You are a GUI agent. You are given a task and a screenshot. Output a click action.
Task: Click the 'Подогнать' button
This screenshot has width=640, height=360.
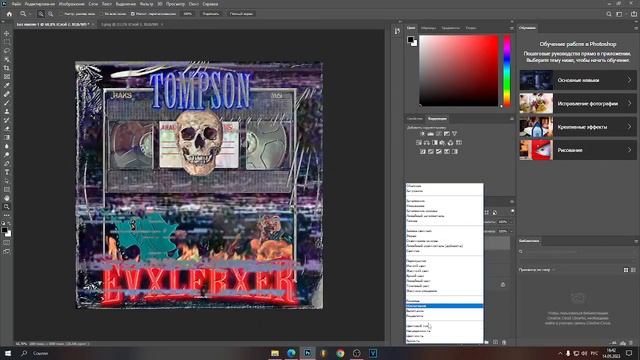click(211, 14)
